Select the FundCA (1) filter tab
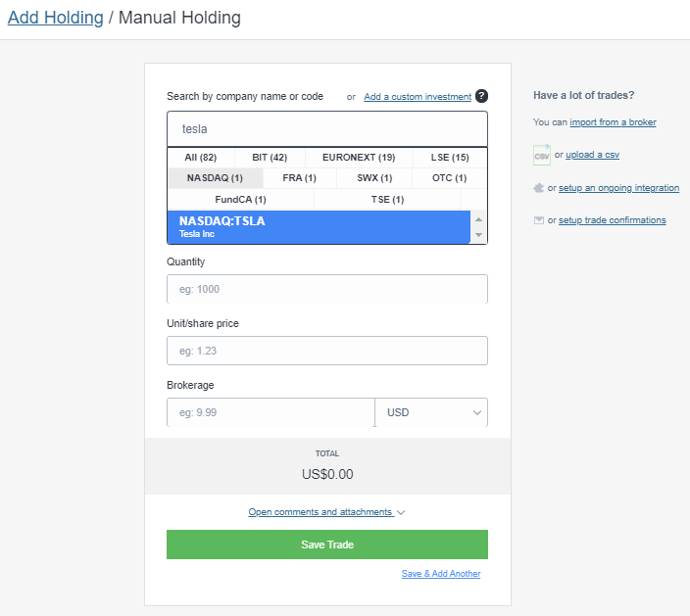Viewport: 690px width, 616px height. (x=241, y=200)
